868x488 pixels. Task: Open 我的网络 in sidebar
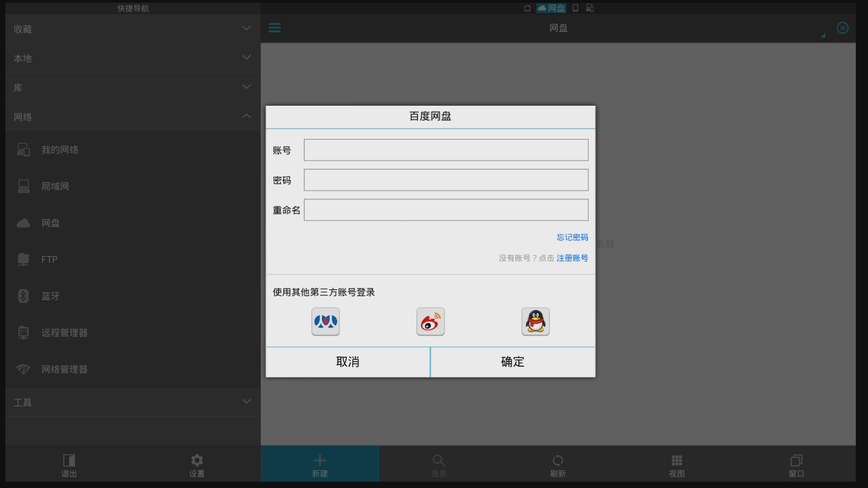pyautogui.click(x=133, y=150)
